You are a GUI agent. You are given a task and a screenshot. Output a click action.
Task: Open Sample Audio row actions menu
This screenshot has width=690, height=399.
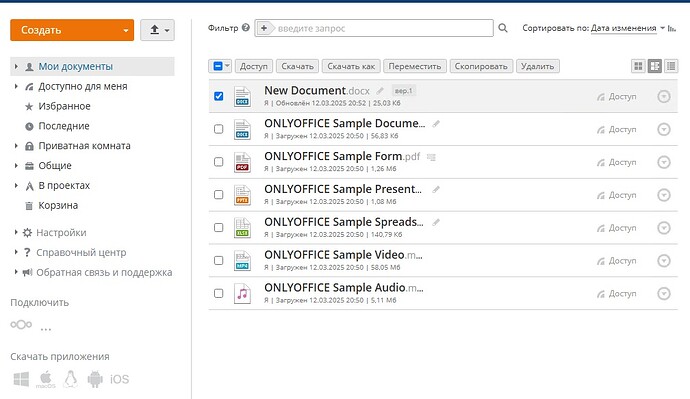tap(664, 293)
